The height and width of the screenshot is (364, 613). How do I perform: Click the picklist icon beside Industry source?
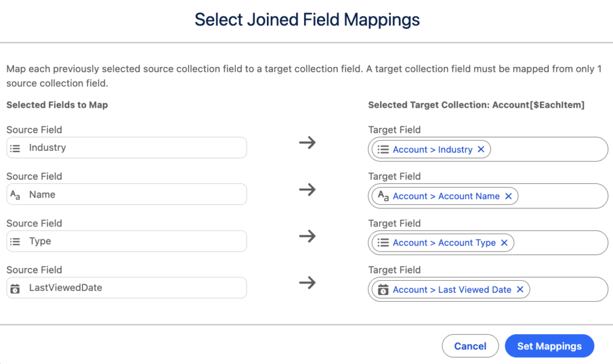point(15,148)
